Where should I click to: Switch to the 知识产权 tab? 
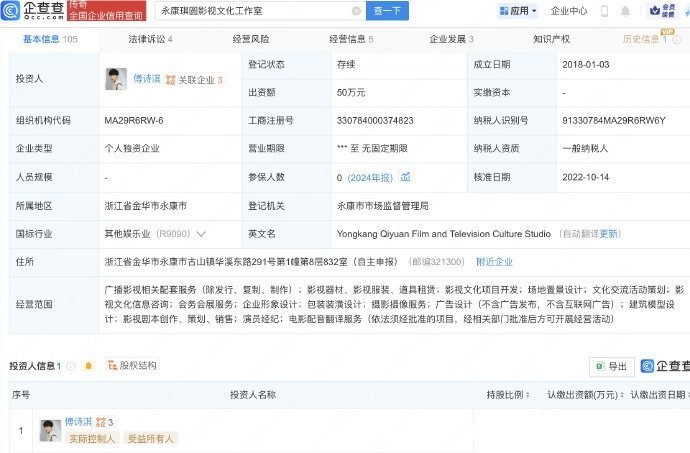click(551, 39)
